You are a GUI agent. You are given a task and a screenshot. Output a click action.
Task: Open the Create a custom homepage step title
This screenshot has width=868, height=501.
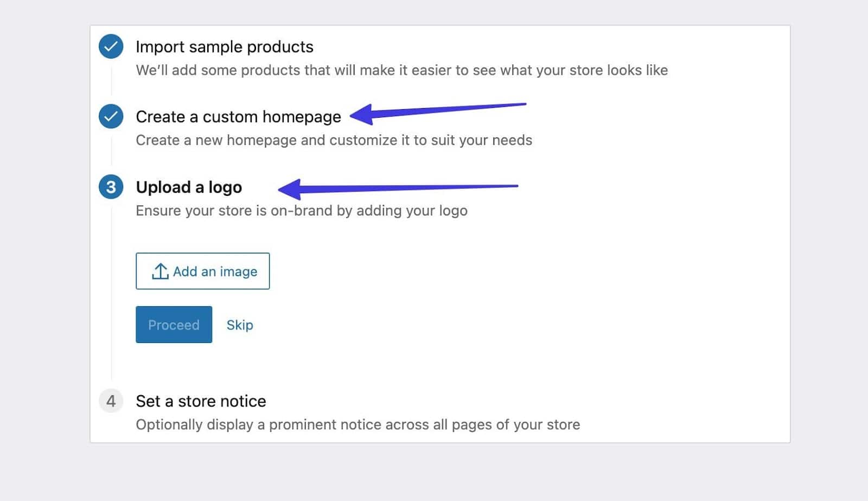click(238, 117)
